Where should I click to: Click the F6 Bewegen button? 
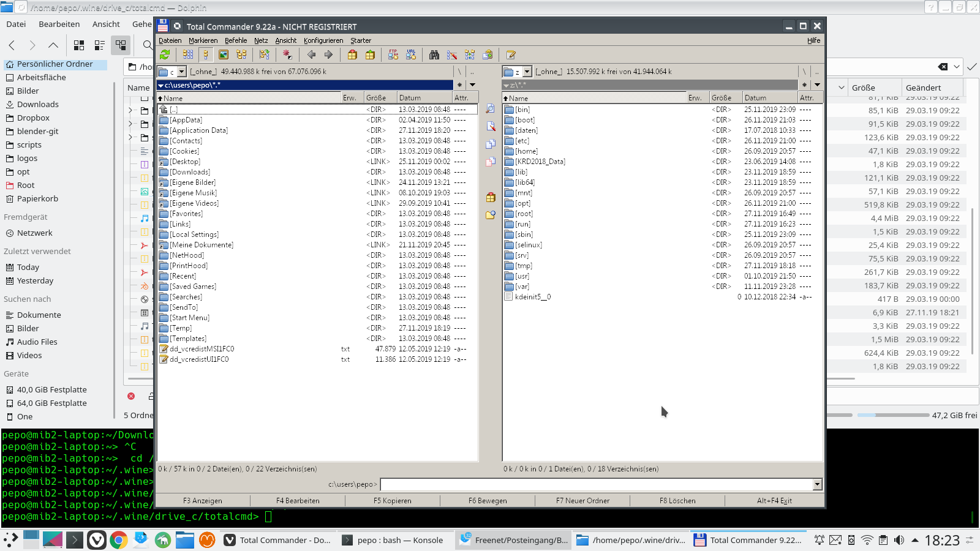pos(488,500)
